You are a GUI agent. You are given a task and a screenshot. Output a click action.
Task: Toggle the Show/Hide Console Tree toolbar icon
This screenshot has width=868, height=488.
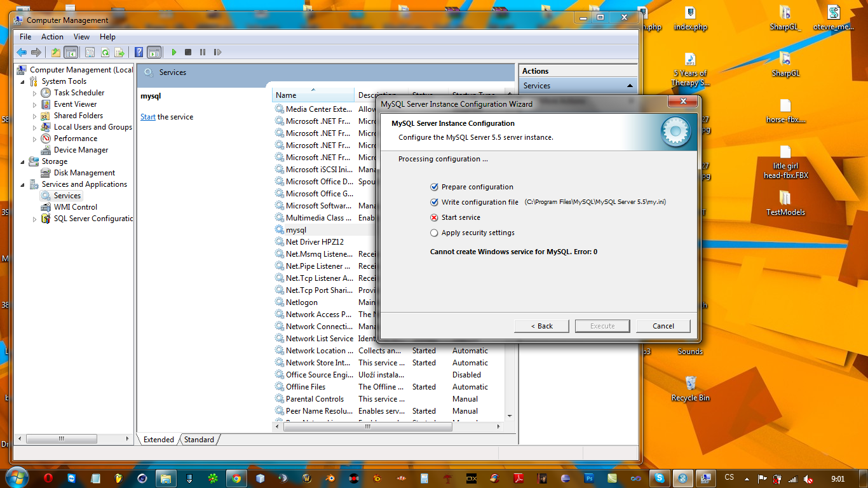71,52
